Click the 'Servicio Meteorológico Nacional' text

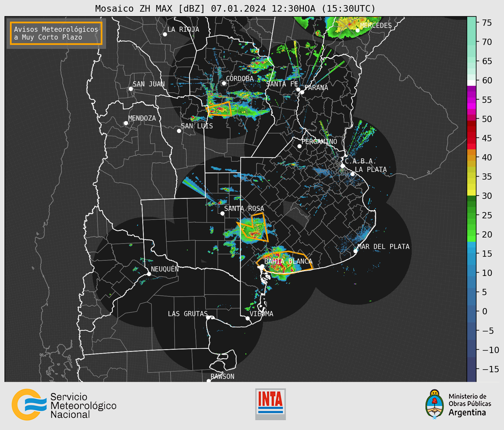pos(83,406)
